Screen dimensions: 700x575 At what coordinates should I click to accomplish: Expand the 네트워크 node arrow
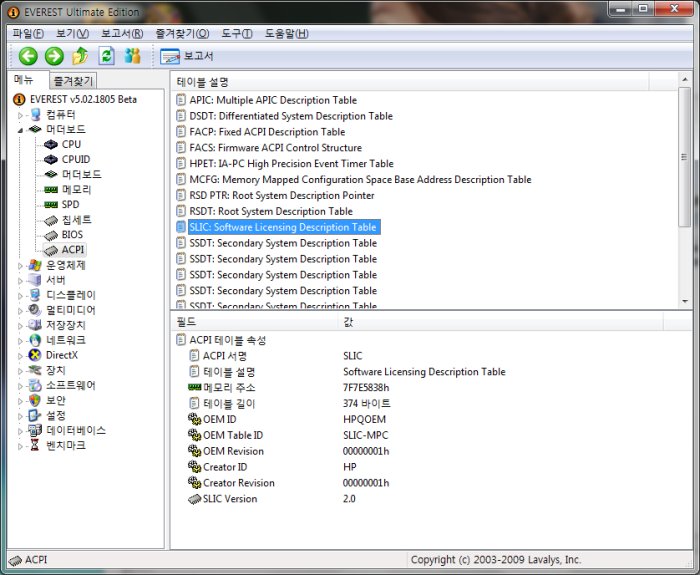[20, 341]
